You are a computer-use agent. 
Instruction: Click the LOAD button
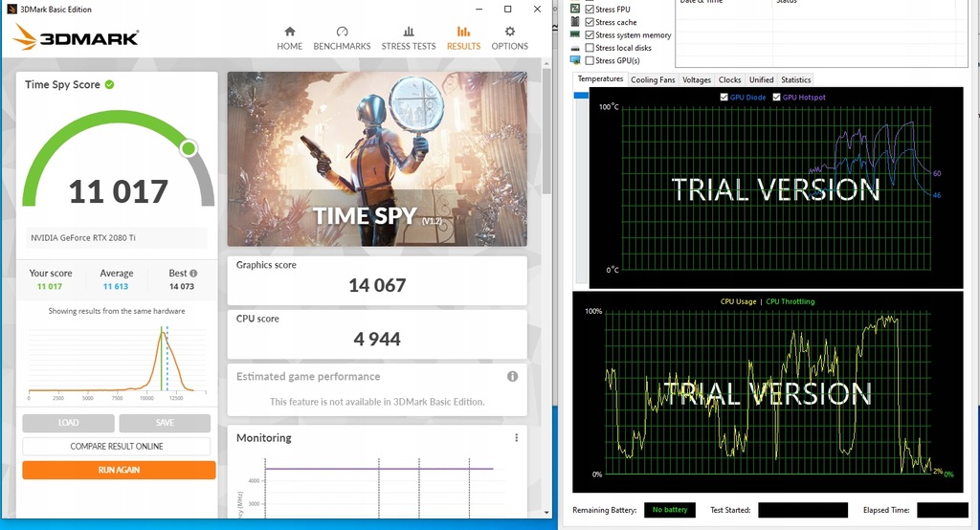click(68, 423)
